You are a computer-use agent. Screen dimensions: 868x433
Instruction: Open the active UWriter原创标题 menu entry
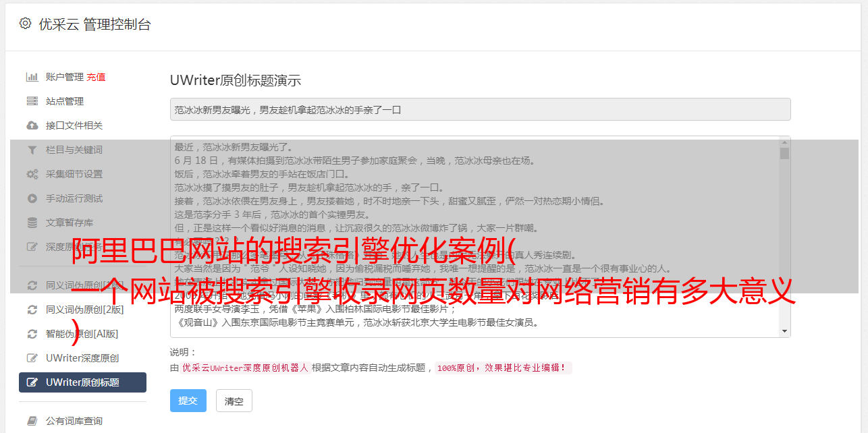82,382
